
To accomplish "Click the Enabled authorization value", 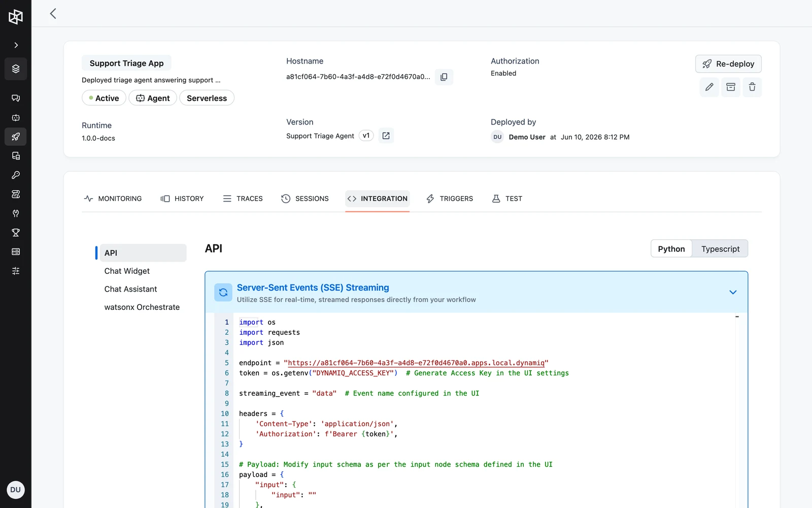I will [x=503, y=73].
